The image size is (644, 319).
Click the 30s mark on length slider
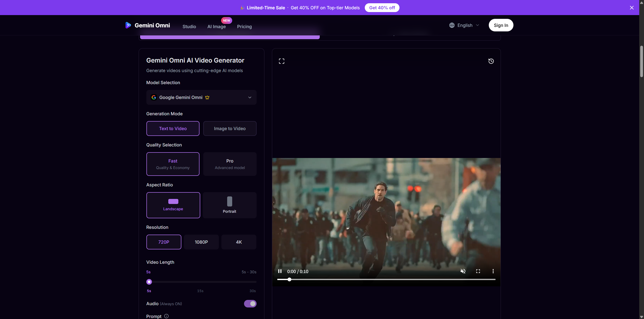[253, 291]
